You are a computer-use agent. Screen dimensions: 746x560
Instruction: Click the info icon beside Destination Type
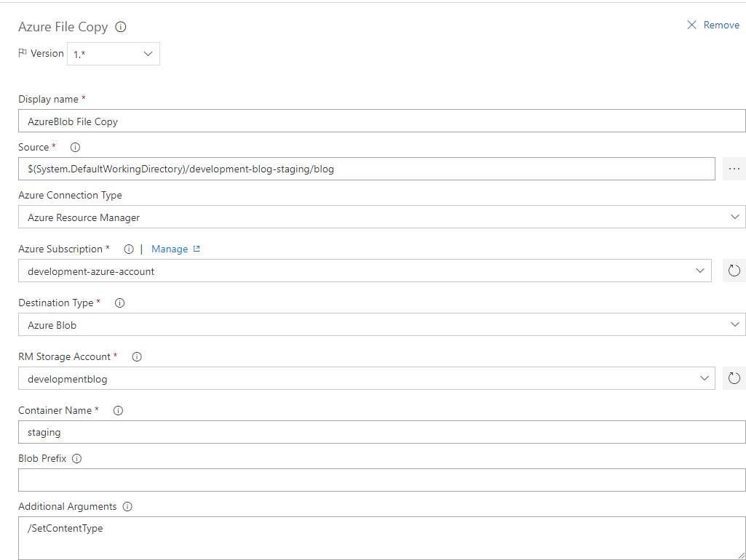[119, 303]
